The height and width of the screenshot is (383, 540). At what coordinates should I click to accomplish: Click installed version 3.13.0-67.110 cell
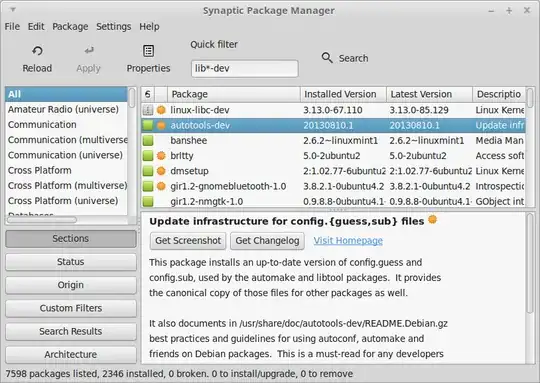333,110
